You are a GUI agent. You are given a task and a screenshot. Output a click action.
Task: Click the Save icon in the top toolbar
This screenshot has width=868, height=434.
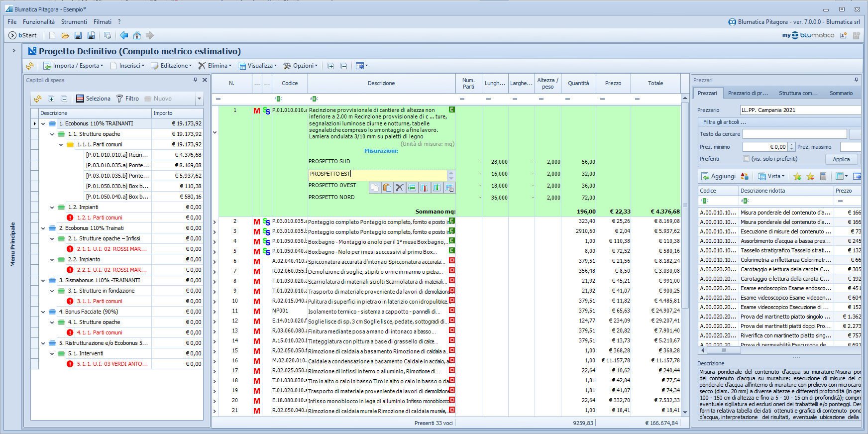(x=78, y=35)
